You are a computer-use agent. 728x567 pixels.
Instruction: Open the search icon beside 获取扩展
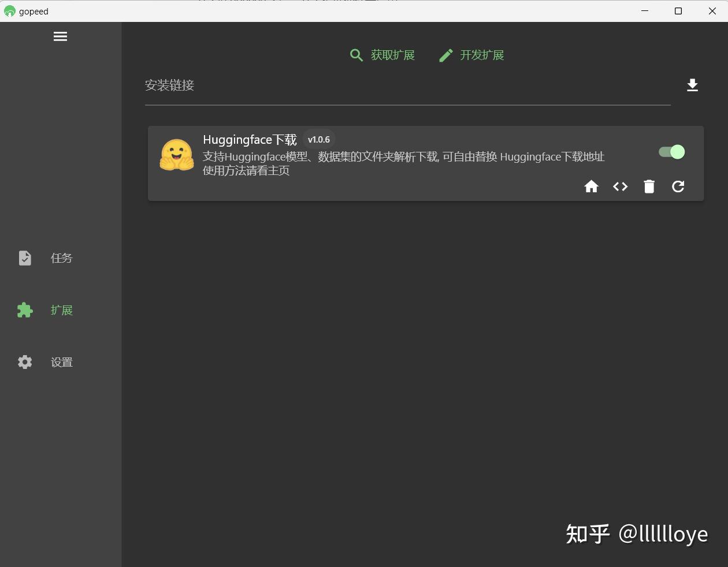click(356, 55)
